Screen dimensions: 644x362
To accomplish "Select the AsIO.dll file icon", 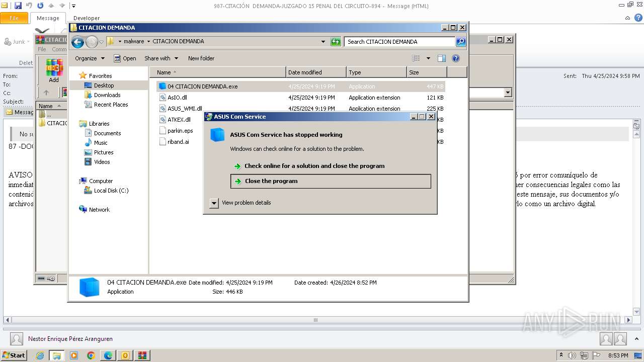I will point(163,98).
